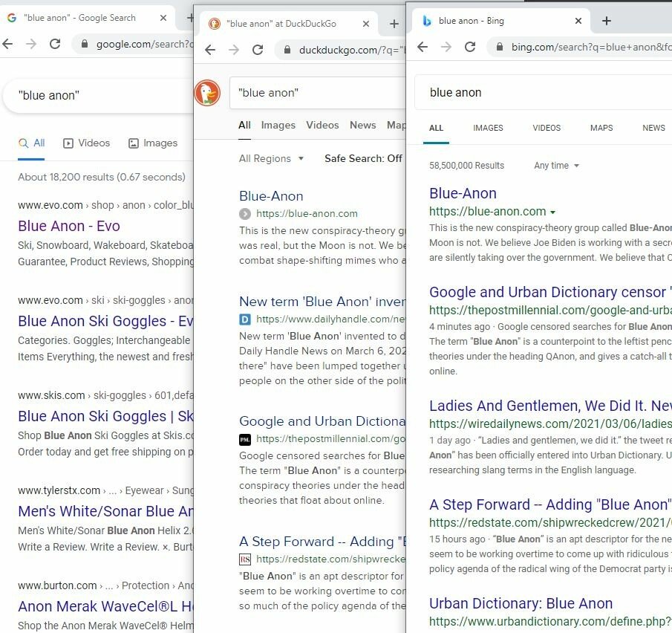Go forward in the Bing window

pos(446,47)
